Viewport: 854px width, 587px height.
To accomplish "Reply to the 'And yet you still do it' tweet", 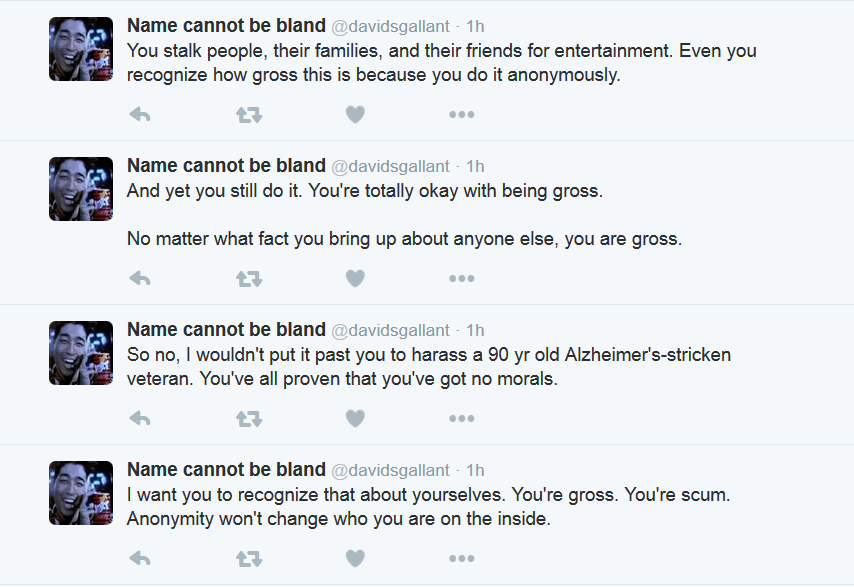I will pyautogui.click(x=140, y=278).
